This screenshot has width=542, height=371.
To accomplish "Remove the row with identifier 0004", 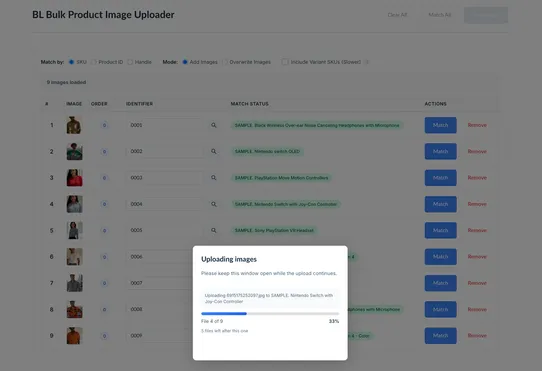I will pyautogui.click(x=477, y=204).
